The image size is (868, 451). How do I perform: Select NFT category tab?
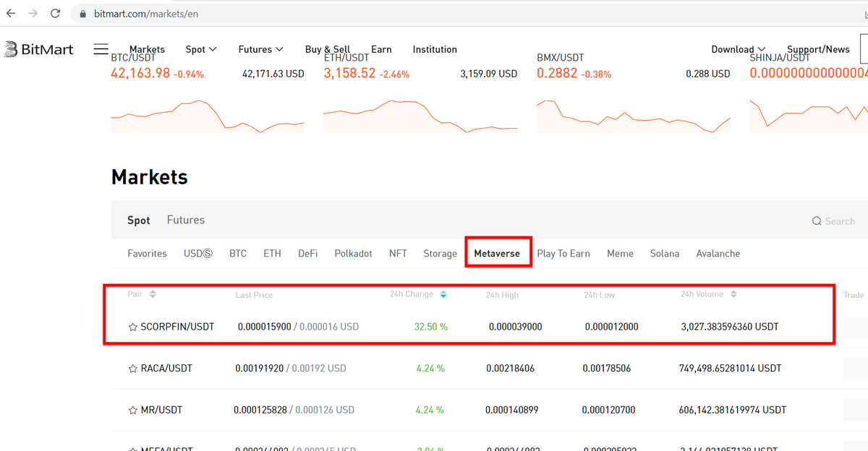click(x=398, y=254)
